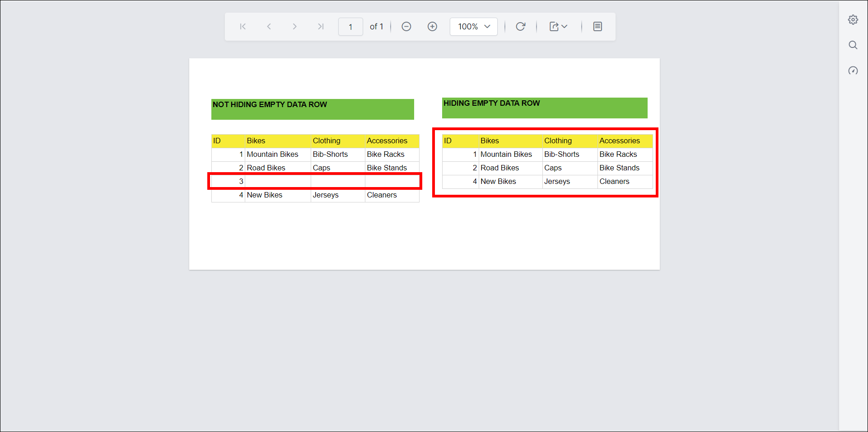Zoom in with the plus icon
This screenshot has width=868, height=432.
coord(432,27)
